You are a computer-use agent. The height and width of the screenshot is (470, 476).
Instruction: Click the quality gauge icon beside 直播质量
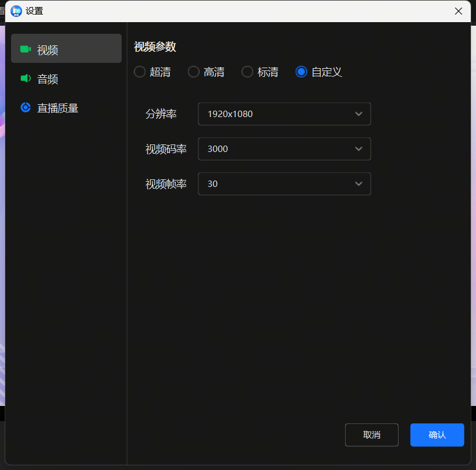point(26,107)
